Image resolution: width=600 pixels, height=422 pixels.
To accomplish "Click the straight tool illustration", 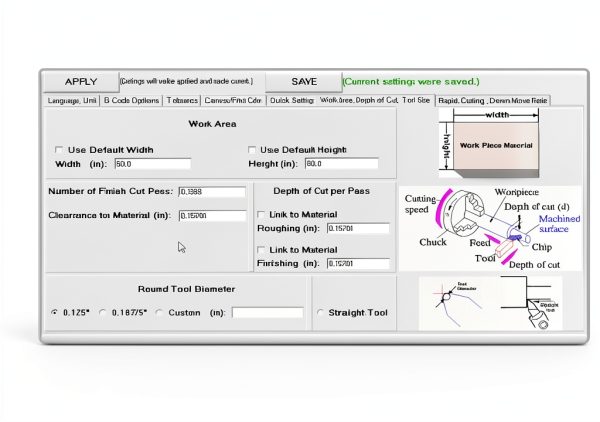I will point(530,303).
